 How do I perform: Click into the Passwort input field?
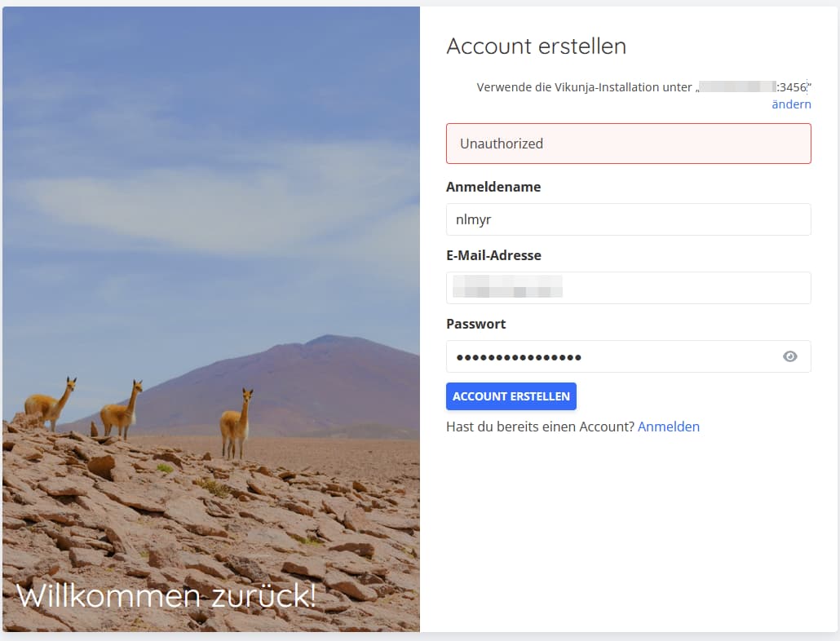point(612,356)
